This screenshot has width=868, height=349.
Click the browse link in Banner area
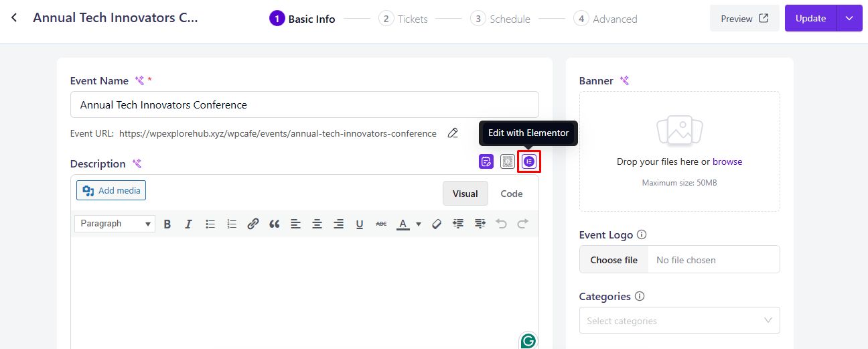[x=727, y=161]
